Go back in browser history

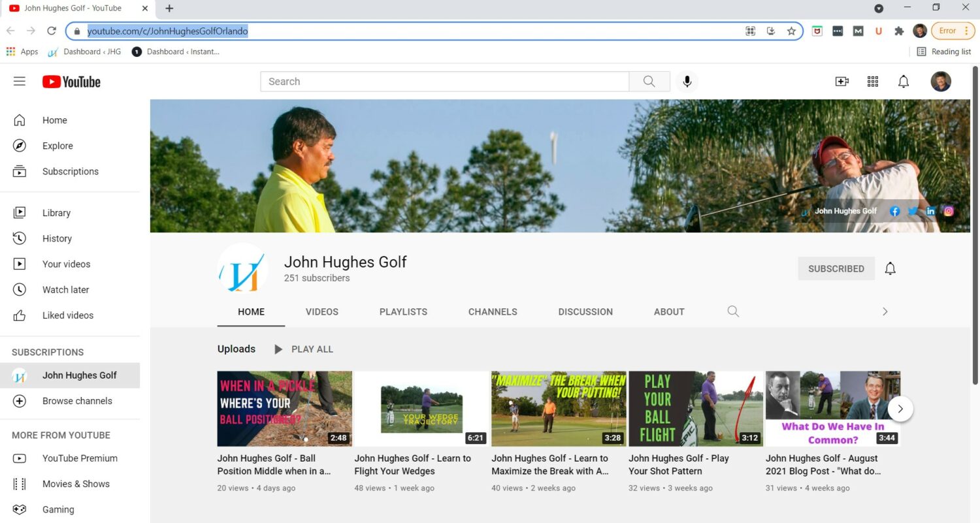(x=10, y=31)
